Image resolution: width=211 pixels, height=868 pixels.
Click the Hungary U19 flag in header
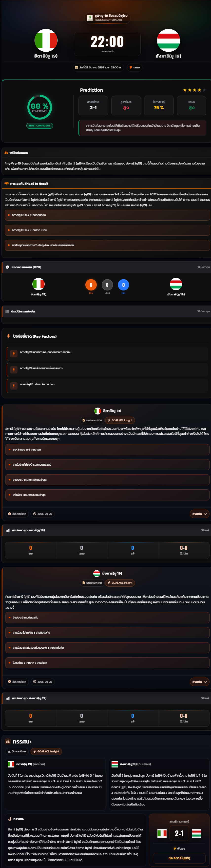pos(168,41)
